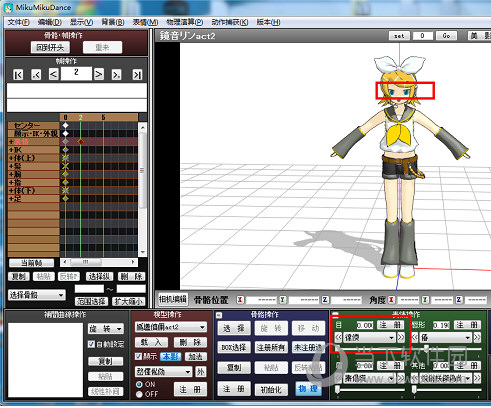Open eye morph dropdown
The height and width of the screenshot is (408, 491).
pos(369,337)
